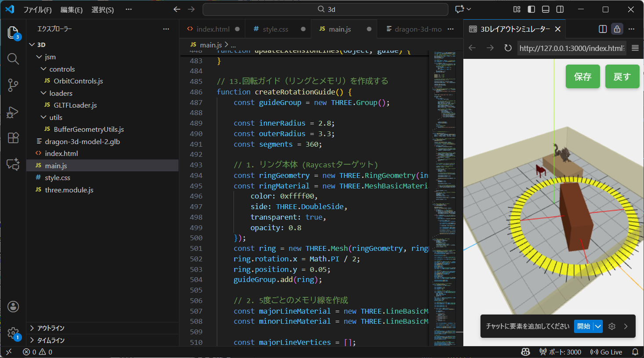644x358 pixels.
Task: Toggle the bottom panel visibility
Action: click(545, 9)
